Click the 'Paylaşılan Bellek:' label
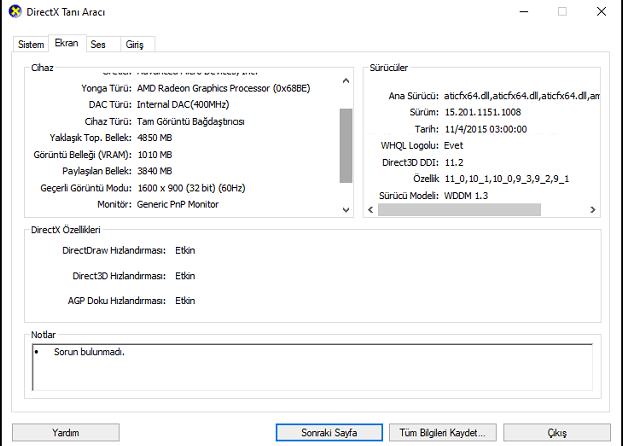This screenshot has height=446, width=623. [x=97, y=171]
